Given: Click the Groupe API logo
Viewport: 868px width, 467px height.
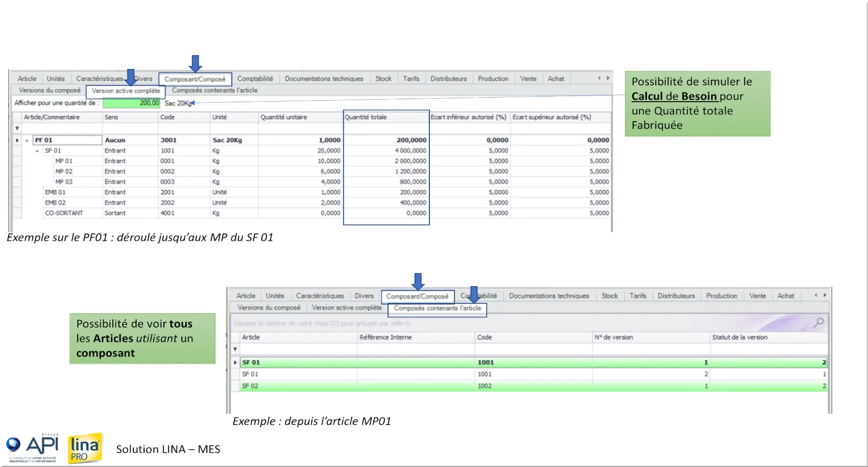Looking at the screenshot, I should 32,448.
